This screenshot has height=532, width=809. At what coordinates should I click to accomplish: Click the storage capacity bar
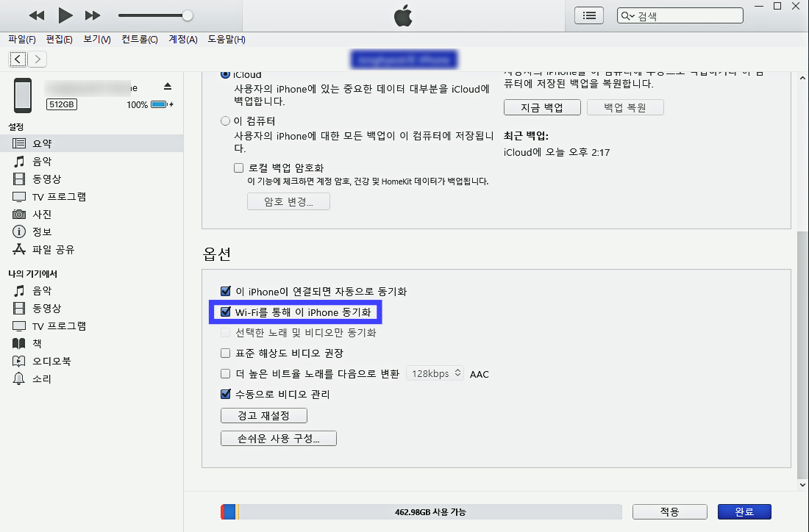(x=421, y=512)
